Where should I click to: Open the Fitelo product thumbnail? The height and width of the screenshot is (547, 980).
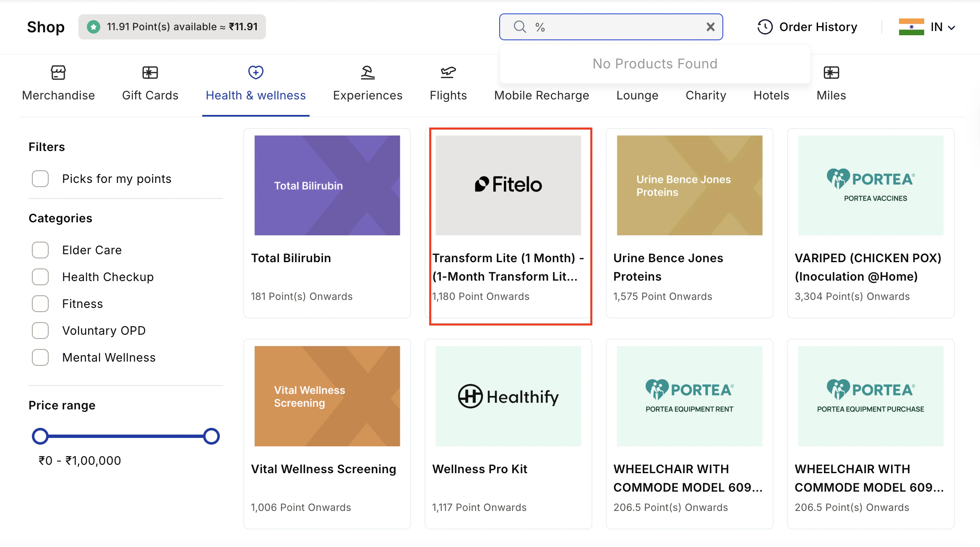[508, 185]
